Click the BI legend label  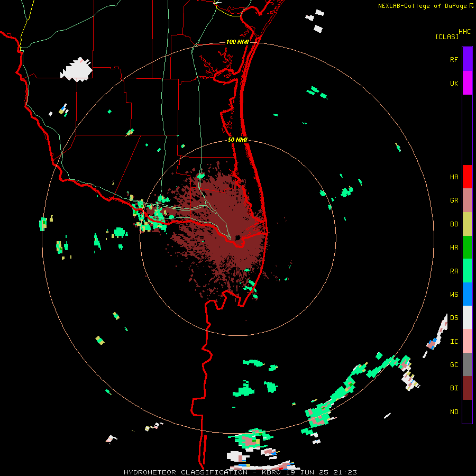pyautogui.click(x=454, y=388)
